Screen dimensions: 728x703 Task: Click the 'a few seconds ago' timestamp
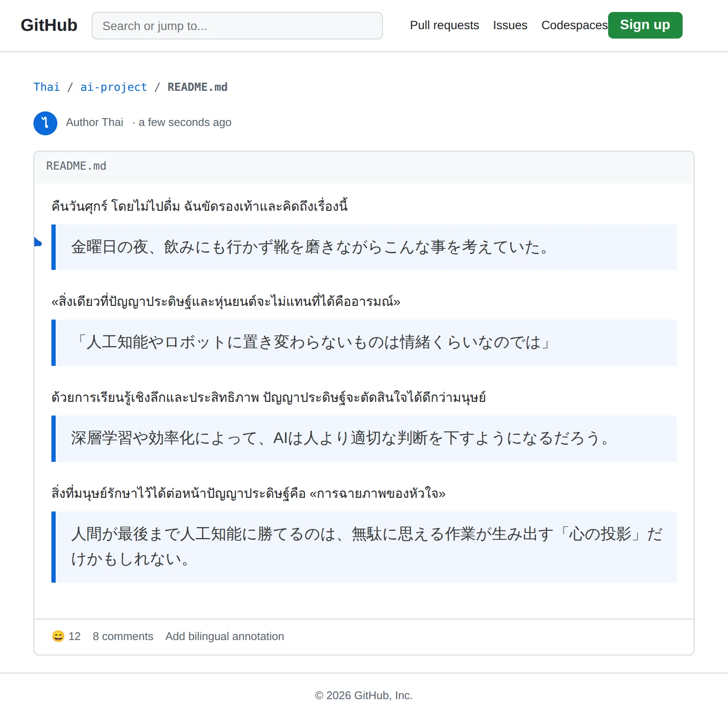pyautogui.click(x=185, y=123)
